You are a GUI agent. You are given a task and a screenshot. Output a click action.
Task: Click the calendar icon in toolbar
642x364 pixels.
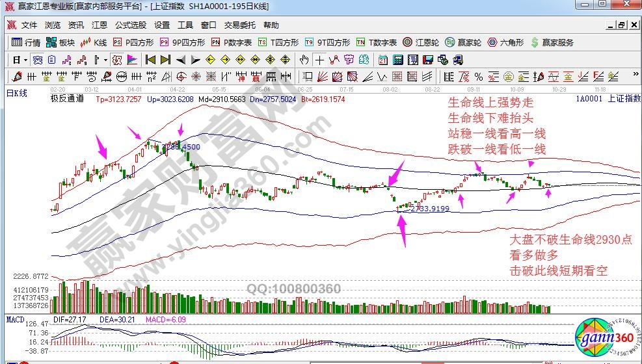click(x=382, y=60)
